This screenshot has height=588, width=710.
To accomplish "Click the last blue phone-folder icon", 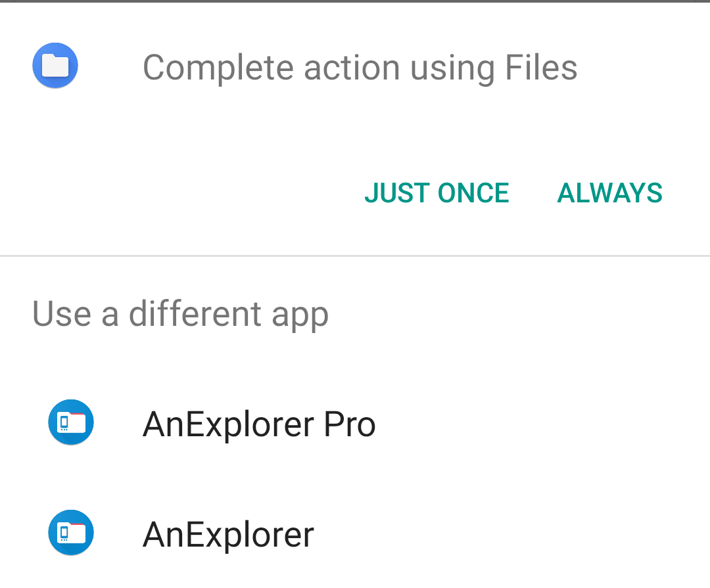I will tap(71, 533).
